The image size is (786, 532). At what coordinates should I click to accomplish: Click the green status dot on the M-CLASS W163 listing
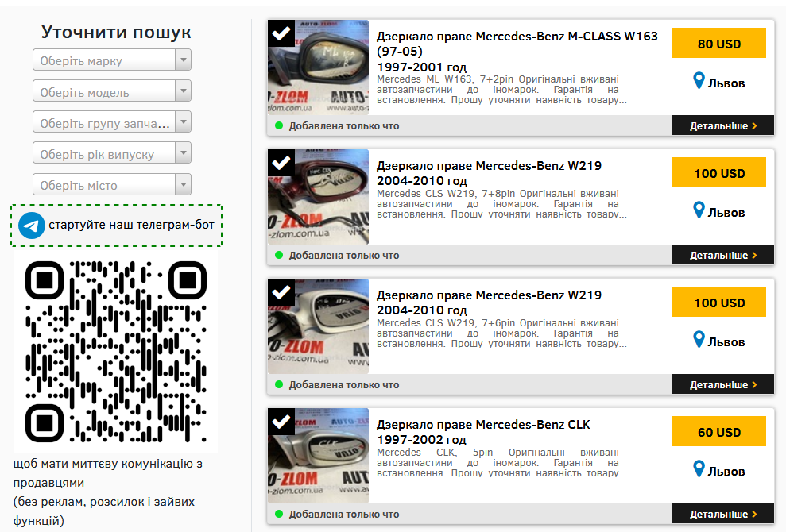pyautogui.click(x=279, y=125)
